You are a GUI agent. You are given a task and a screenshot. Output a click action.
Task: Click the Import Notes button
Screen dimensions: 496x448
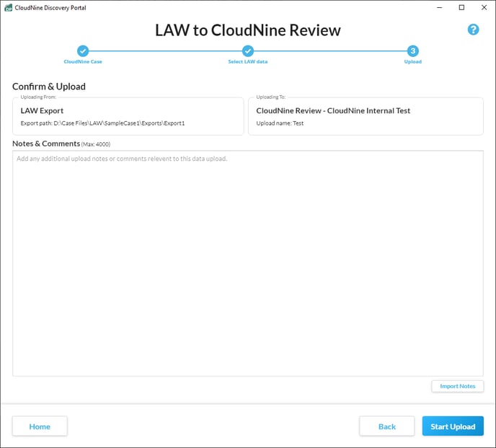(457, 386)
